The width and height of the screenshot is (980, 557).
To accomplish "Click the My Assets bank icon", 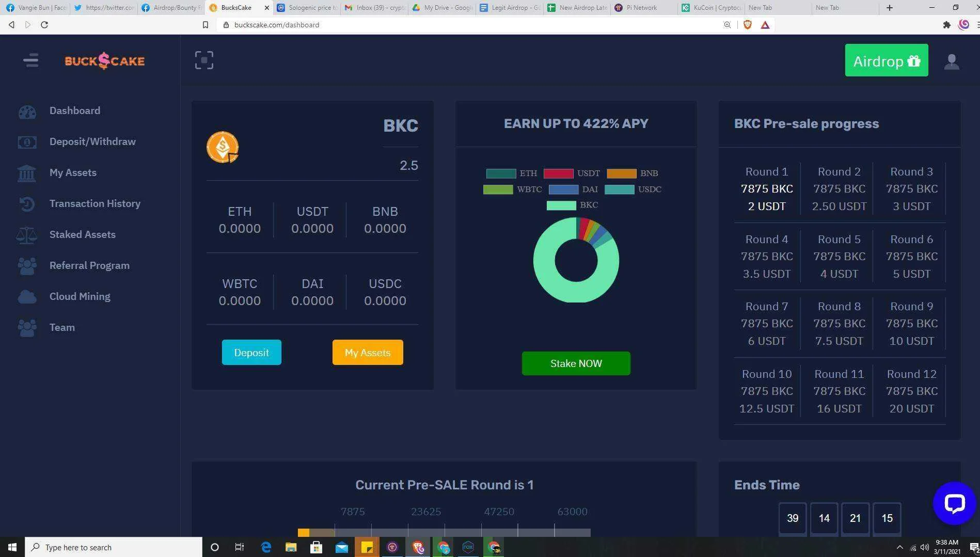I will tap(27, 173).
